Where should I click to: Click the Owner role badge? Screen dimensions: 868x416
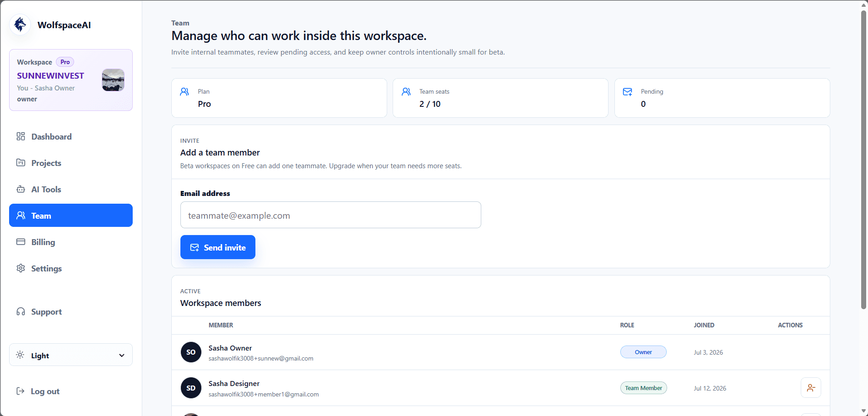pyautogui.click(x=644, y=352)
